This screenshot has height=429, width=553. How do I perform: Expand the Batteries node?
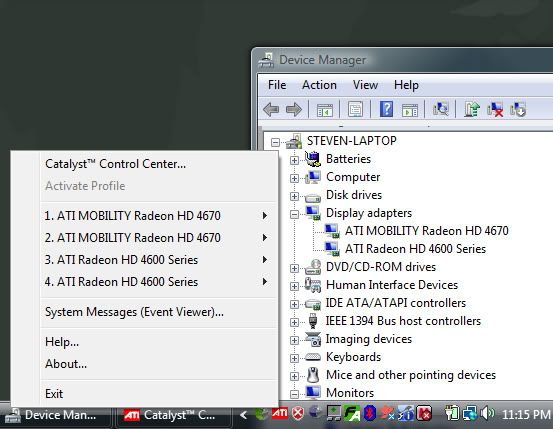pos(294,160)
